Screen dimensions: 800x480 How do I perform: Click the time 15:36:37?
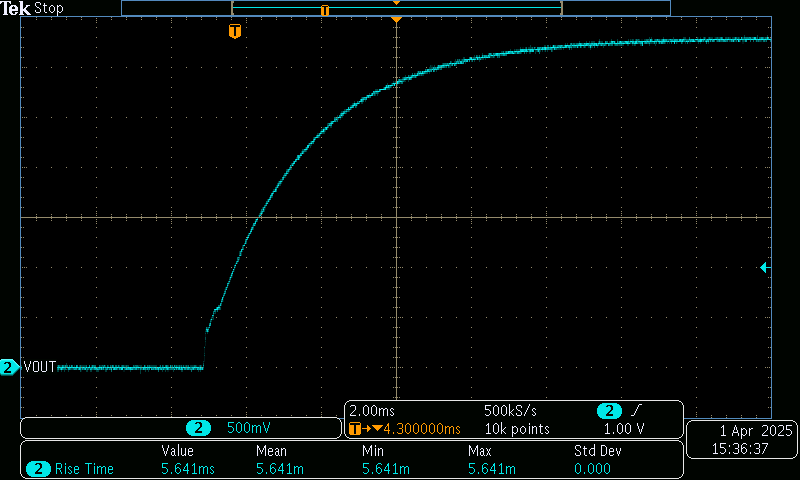(x=740, y=449)
